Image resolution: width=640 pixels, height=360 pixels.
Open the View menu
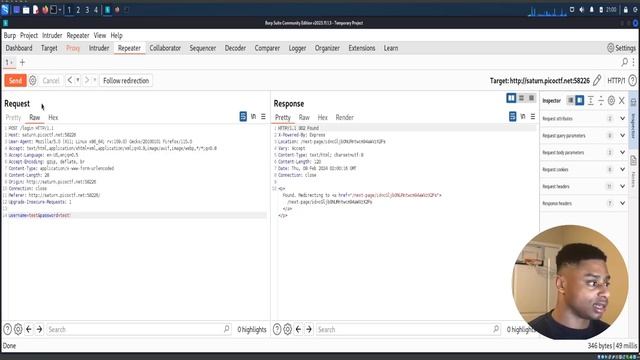(100, 36)
